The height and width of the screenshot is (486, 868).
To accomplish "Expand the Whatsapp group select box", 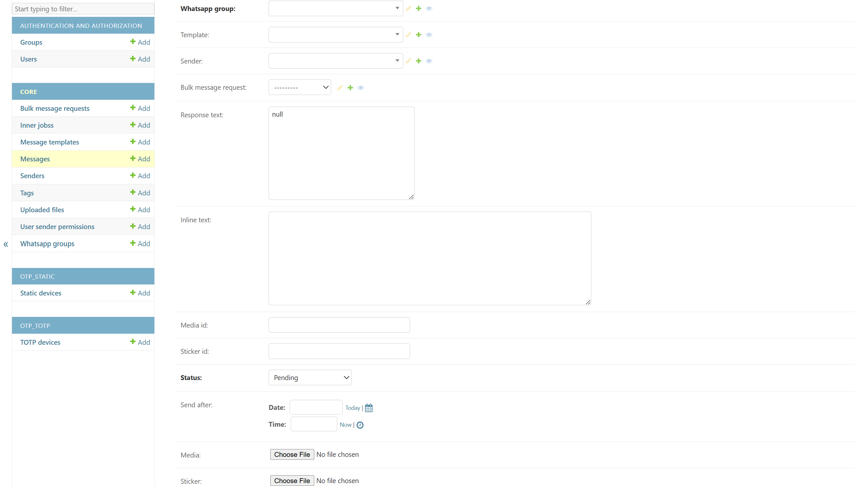I will (x=335, y=8).
